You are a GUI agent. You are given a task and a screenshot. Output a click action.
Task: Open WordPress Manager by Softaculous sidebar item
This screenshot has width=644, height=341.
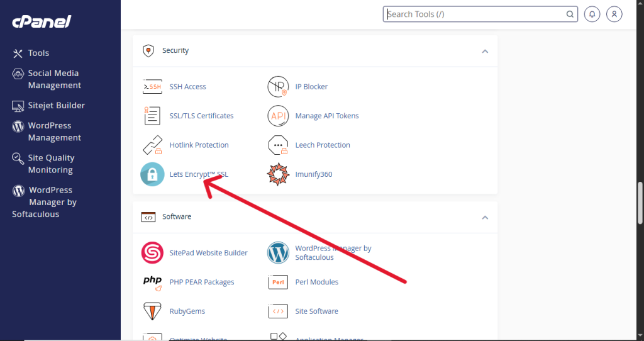click(45, 202)
